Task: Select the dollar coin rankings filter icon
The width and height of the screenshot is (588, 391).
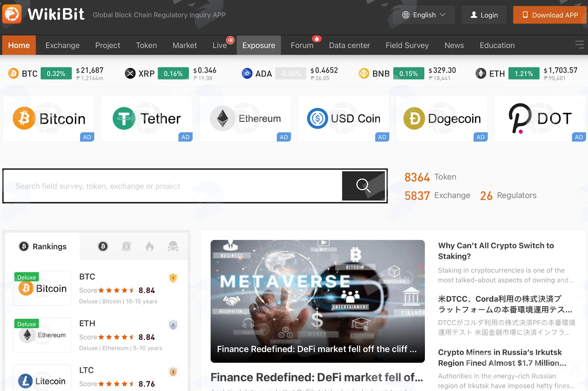Action: (x=126, y=246)
